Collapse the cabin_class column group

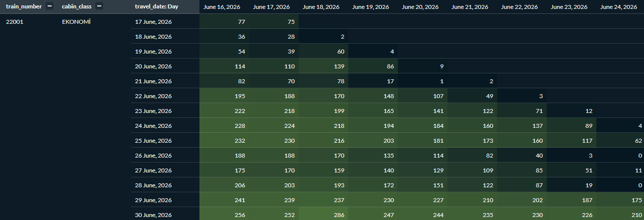coord(99,6)
